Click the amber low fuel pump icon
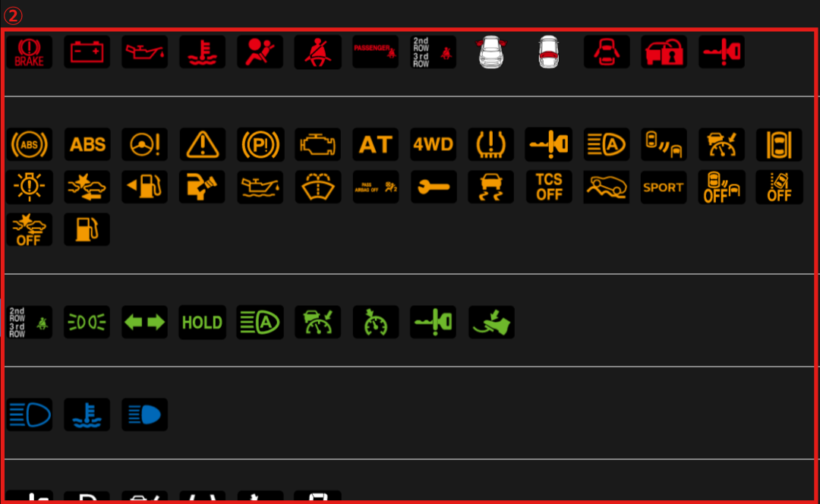This screenshot has width=820, height=504. 87,229
